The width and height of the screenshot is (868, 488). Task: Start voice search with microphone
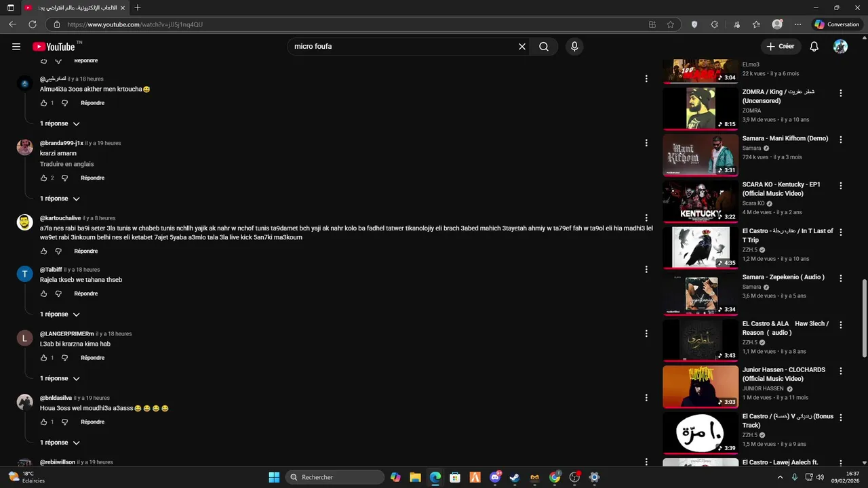574,47
